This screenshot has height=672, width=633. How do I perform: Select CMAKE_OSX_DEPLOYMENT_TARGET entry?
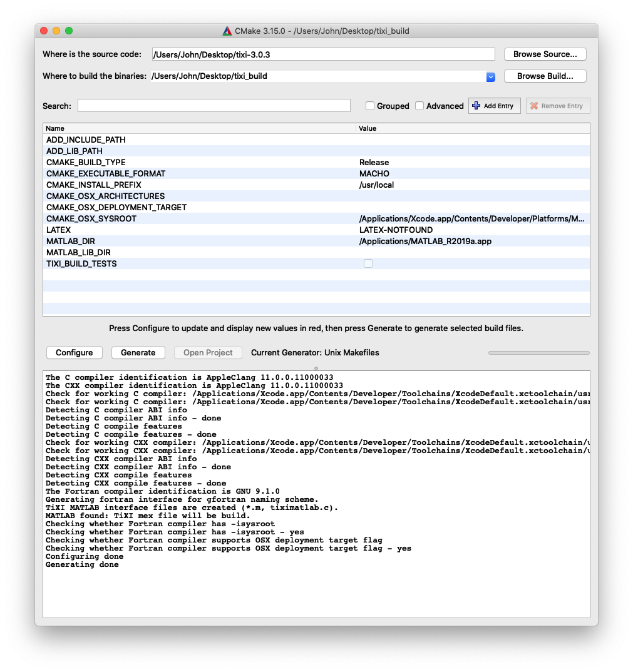(116, 208)
